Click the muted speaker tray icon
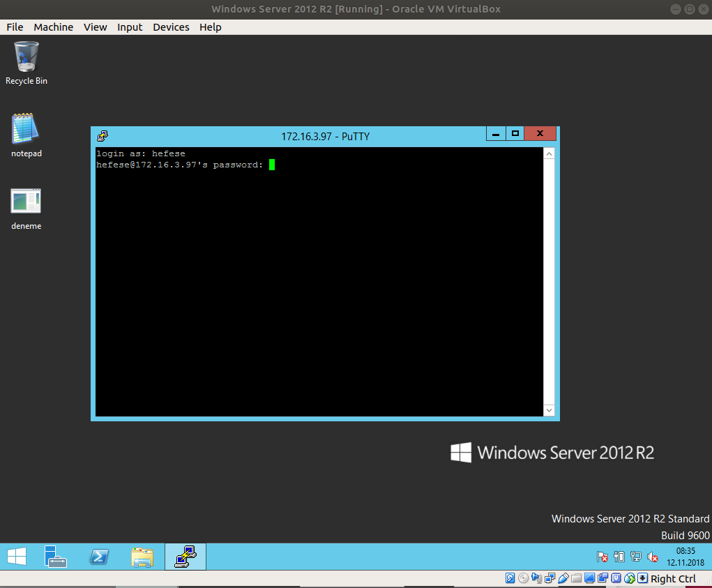712x588 pixels. click(653, 557)
